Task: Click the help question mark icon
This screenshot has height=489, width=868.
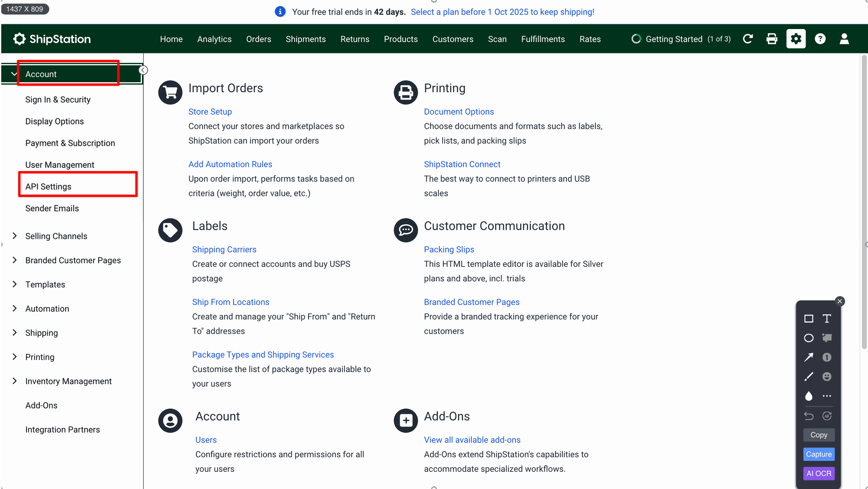Action: [x=820, y=39]
